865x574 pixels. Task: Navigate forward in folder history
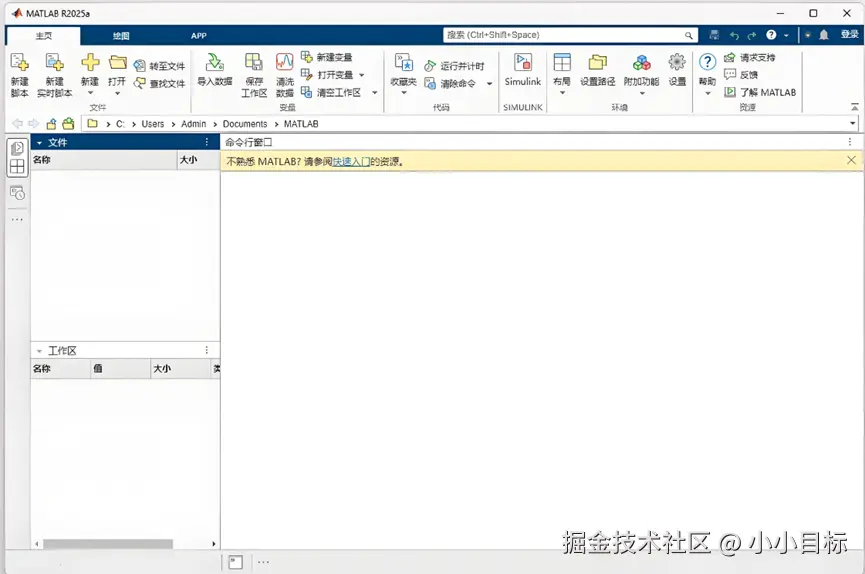pos(34,124)
